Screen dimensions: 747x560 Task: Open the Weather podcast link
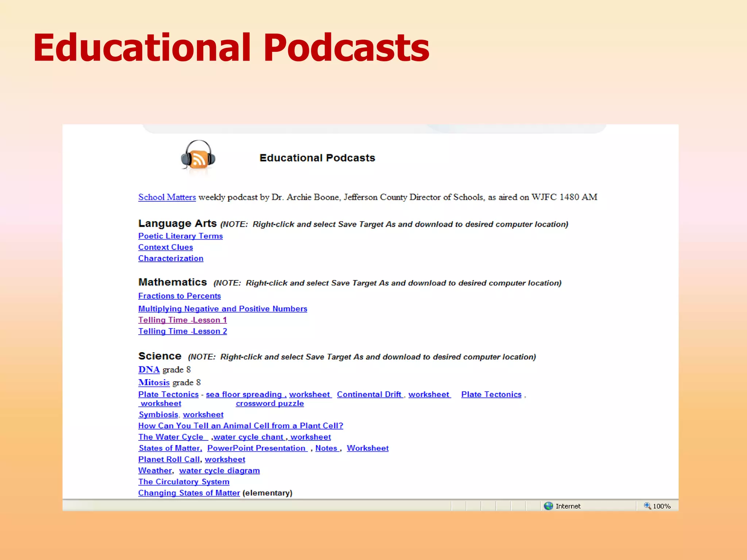pyautogui.click(x=155, y=471)
